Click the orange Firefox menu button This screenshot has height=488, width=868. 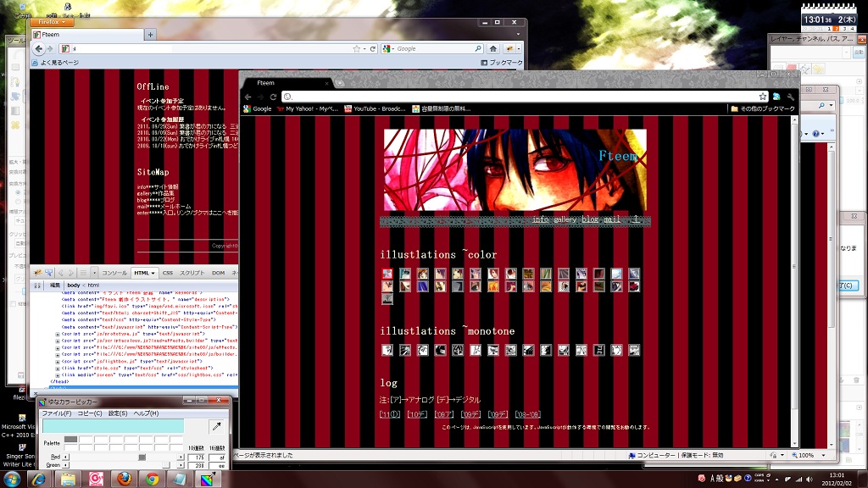click(52, 22)
